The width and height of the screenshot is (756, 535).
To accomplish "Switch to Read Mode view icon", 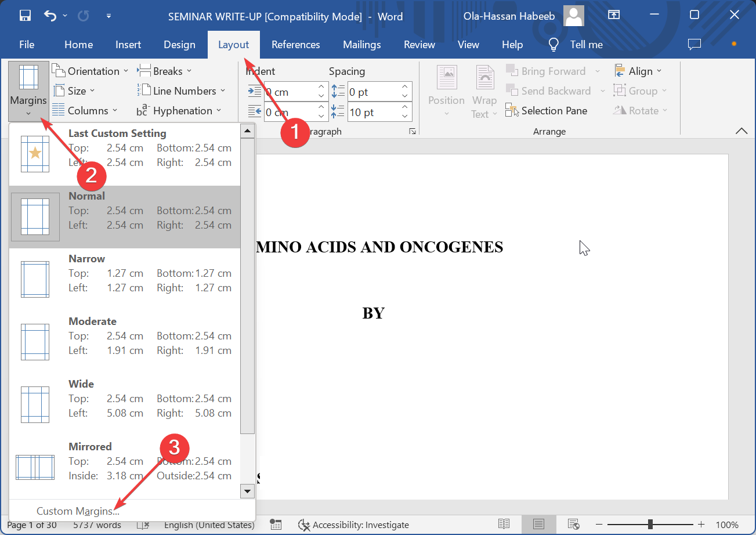I will [504, 525].
